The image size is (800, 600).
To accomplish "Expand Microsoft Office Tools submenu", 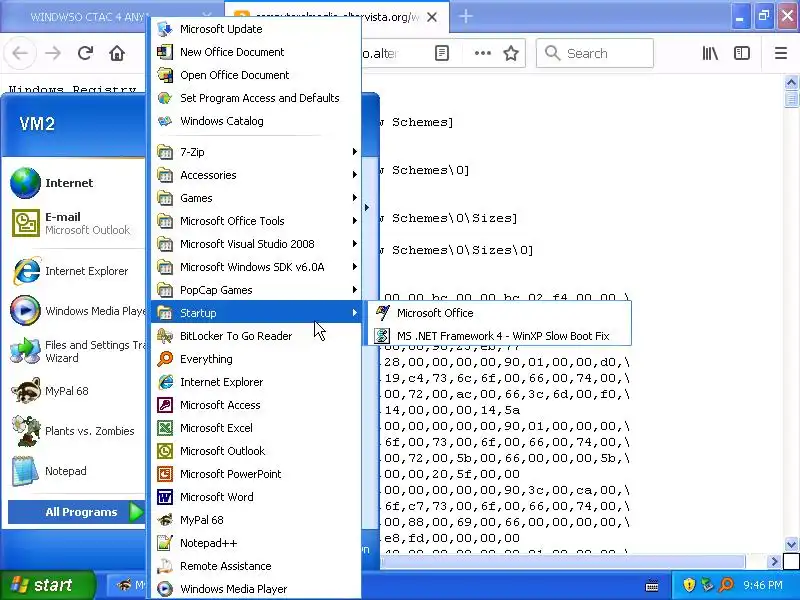I will [x=256, y=221].
